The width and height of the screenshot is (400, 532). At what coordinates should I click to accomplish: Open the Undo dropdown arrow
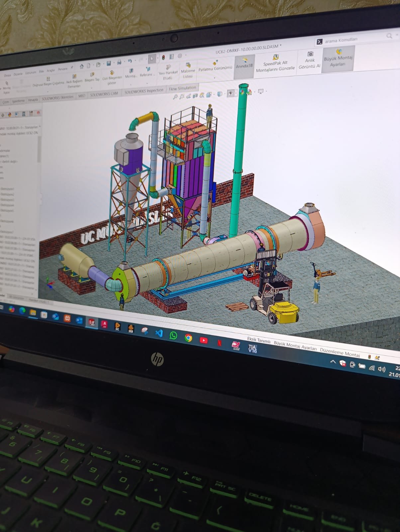coord(135,61)
